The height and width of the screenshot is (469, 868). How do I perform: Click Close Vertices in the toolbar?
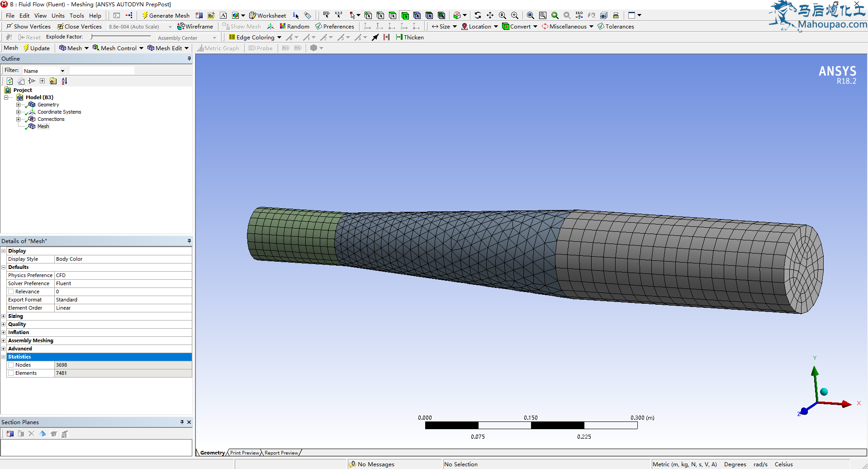pos(79,26)
